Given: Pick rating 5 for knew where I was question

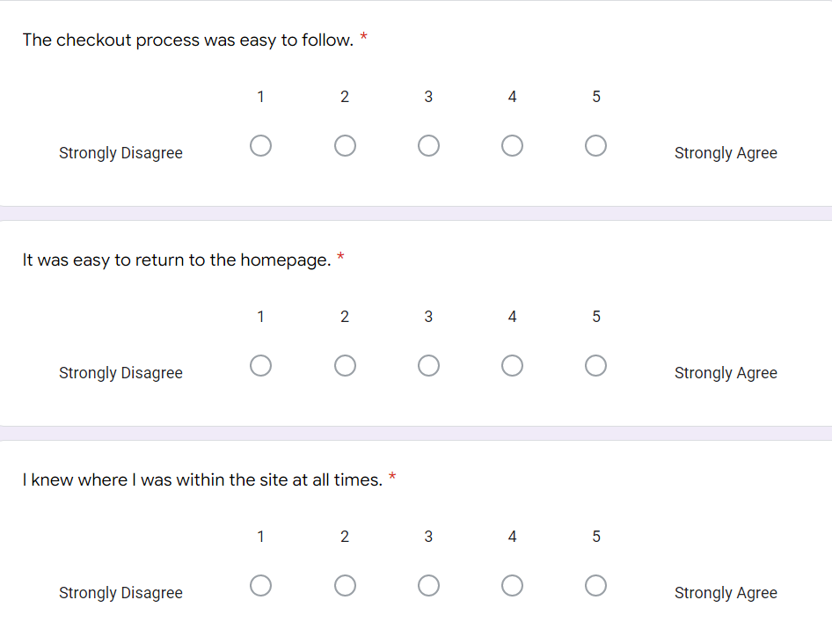Looking at the screenshot, I should coord(596,586).
